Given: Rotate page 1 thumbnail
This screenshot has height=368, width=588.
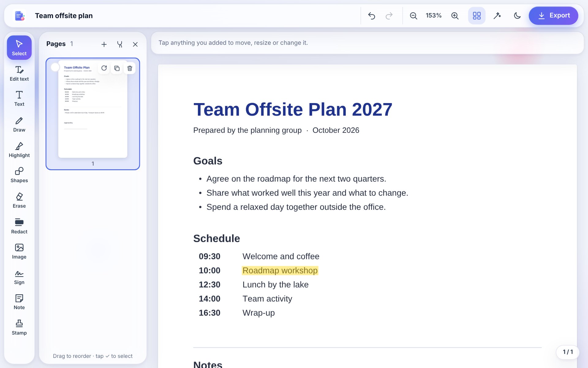Looking at the screenshot, I should pyautogui.click(x=104, y=68).
